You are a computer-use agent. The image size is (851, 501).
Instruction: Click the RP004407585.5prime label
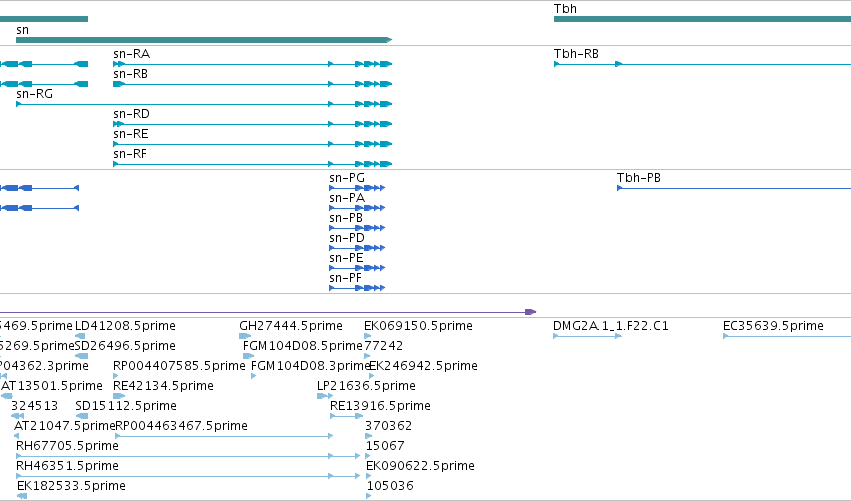point(179,366)
